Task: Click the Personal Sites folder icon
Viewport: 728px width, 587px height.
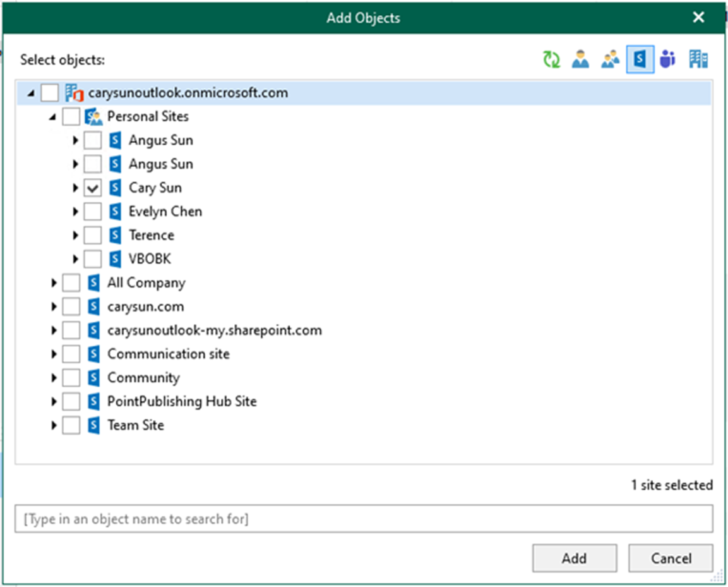Action: pyautogui.click(x=93, y=117)
